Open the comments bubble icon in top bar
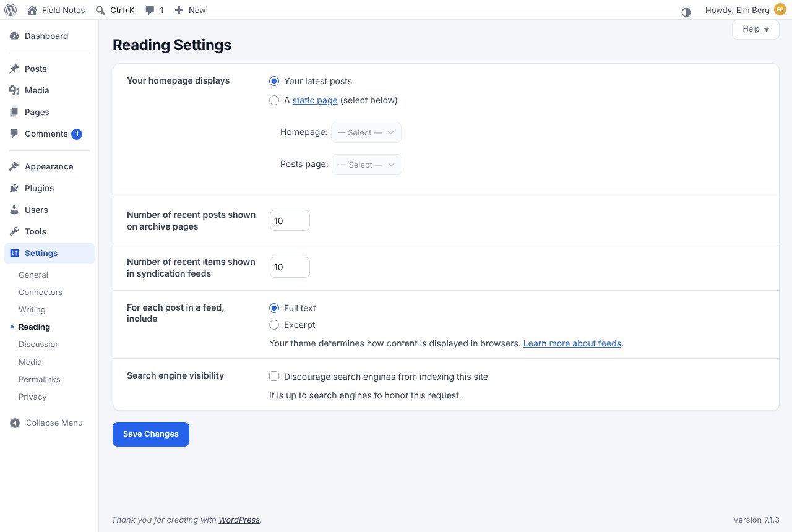 coord(150,10)
